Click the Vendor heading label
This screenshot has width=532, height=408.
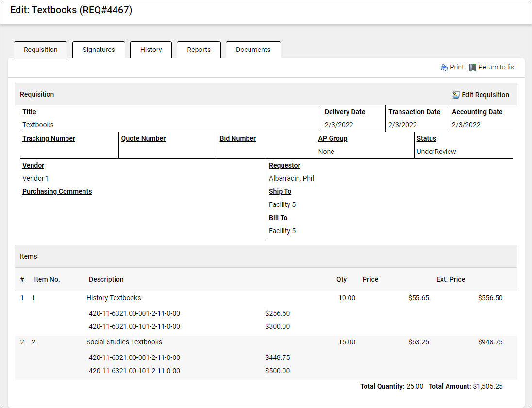click(33, 165)
